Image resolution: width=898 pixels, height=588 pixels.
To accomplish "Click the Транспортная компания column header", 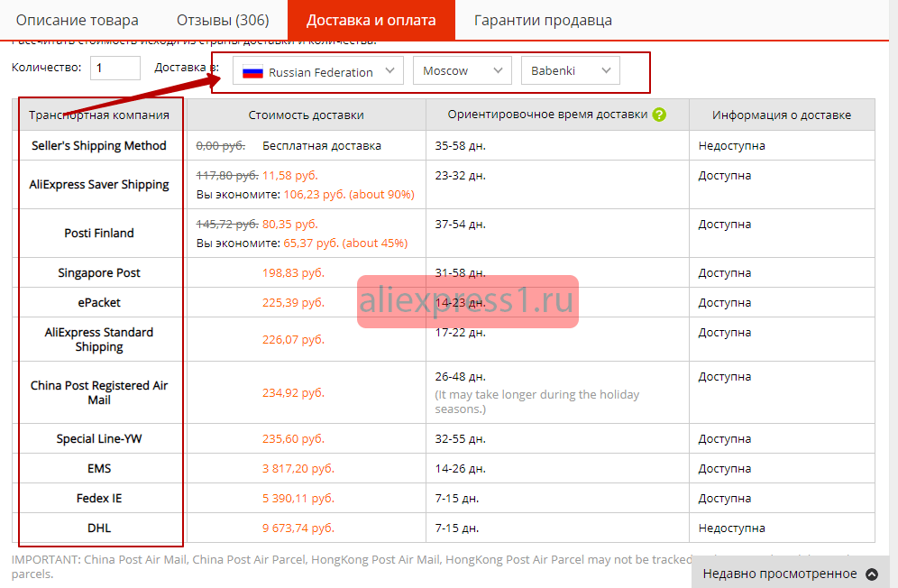I will [x=99, y=115].
